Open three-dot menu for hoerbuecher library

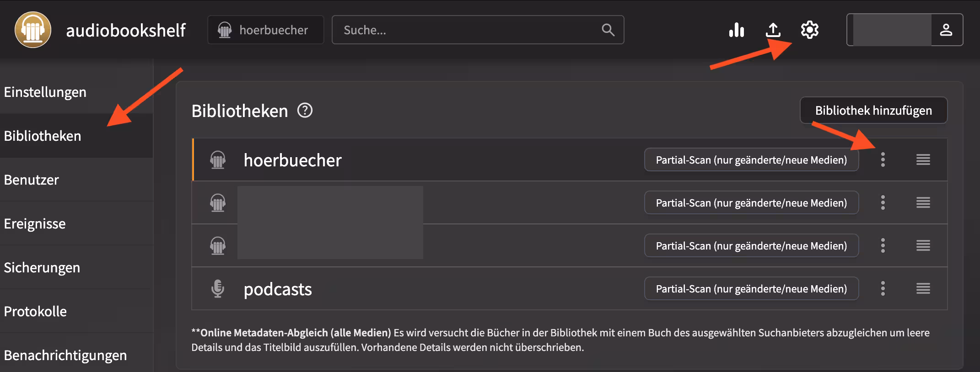pyautogui.click(x=883, y=160)
